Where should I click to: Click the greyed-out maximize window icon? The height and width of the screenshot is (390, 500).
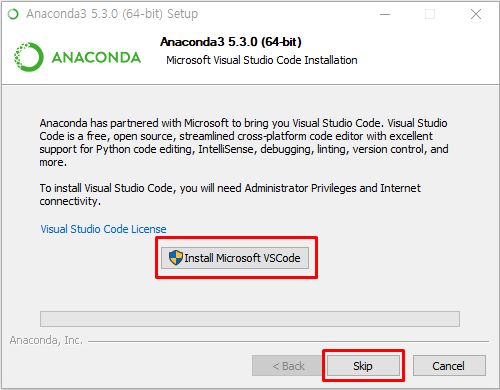click(430, 14)
